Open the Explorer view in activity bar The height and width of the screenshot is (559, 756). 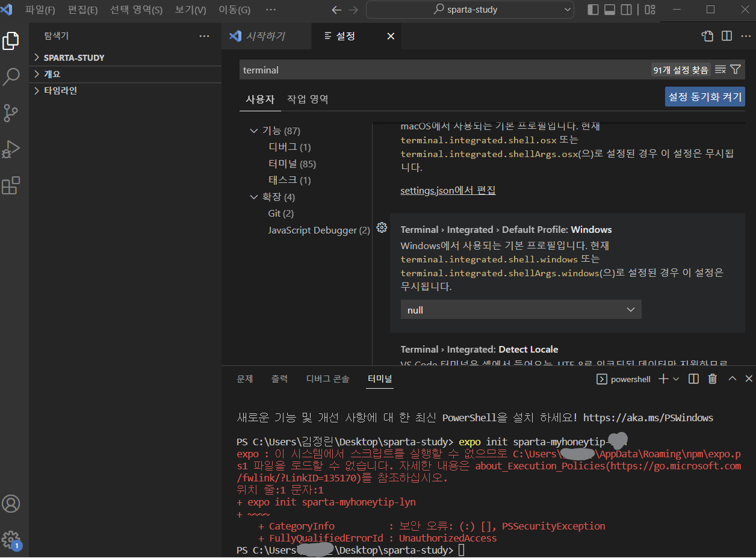[x=11, y=40]
